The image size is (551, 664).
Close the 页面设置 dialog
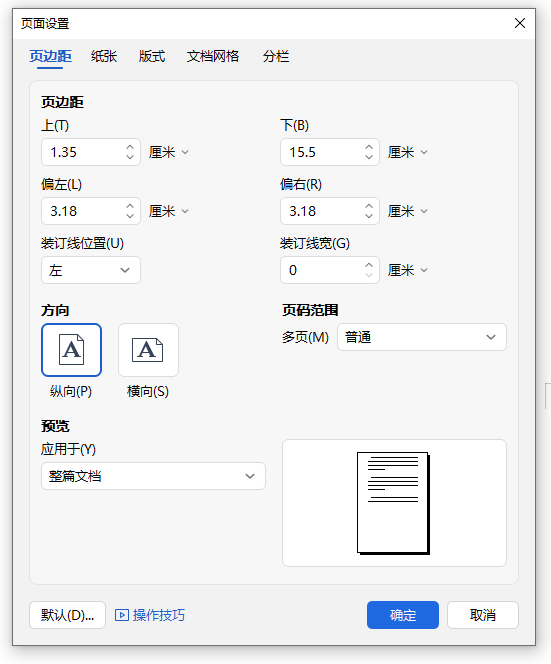[x=520, y=23]
